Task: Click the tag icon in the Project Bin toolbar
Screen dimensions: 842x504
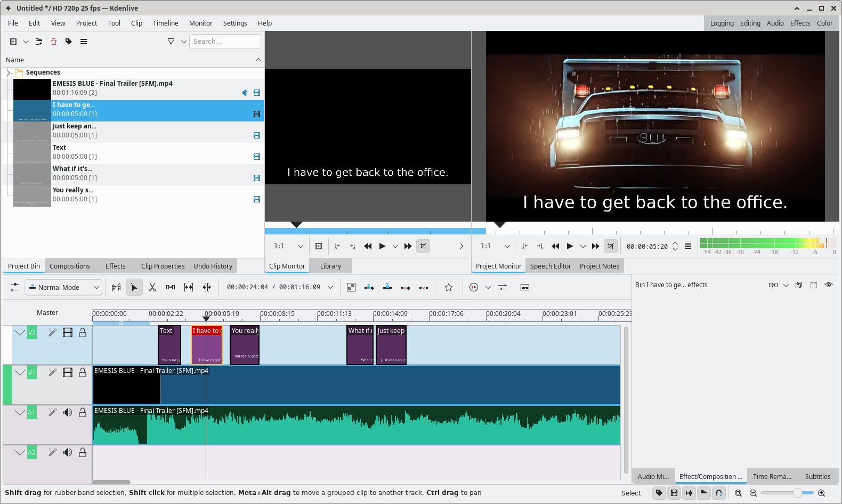Action: point(69,42)
